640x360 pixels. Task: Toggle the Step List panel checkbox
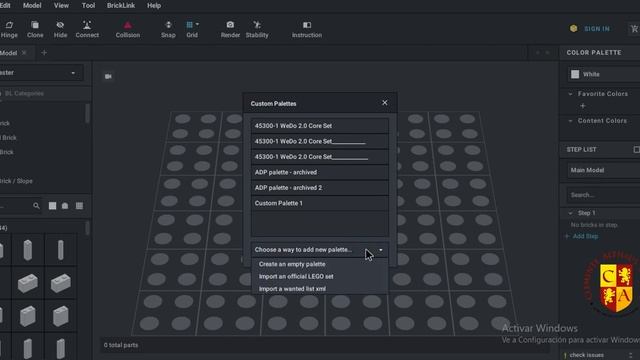point(636,150)
